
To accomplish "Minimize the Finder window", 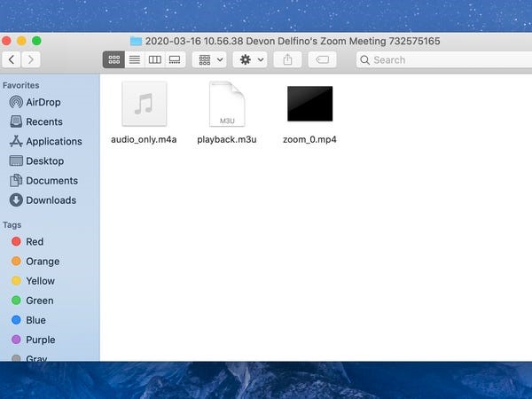I will pyautogui.click(x=21, y=41).
